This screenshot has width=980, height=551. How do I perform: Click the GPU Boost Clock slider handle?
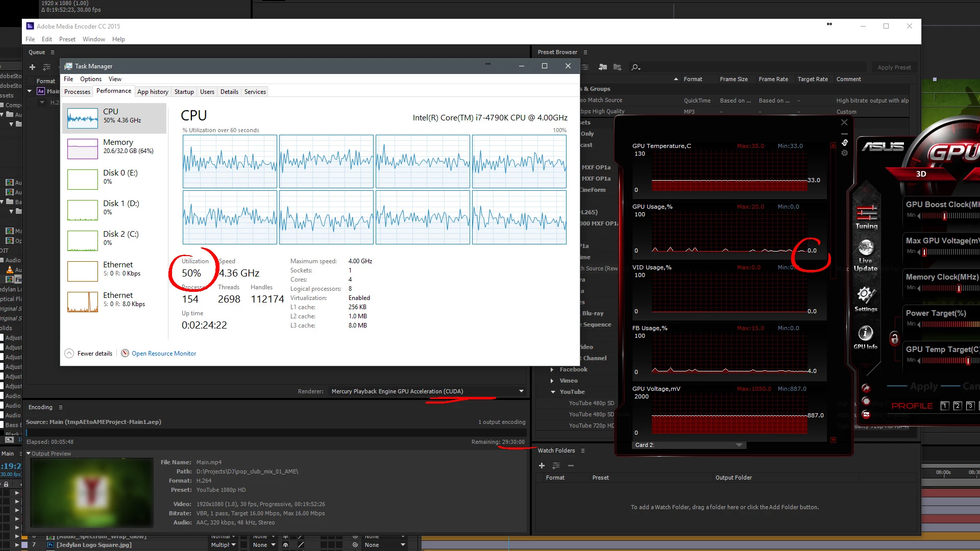tap(944, 216)
